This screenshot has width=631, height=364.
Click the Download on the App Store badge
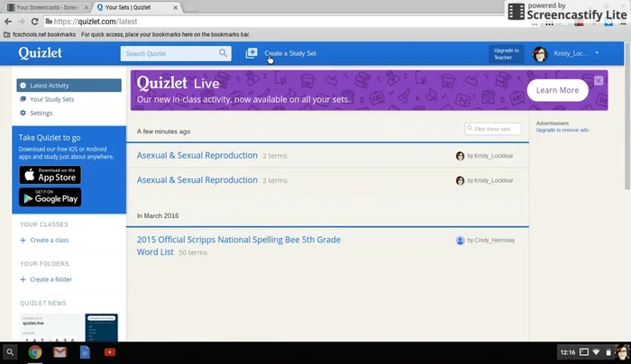pyautogui.click(x=50, y=175)
